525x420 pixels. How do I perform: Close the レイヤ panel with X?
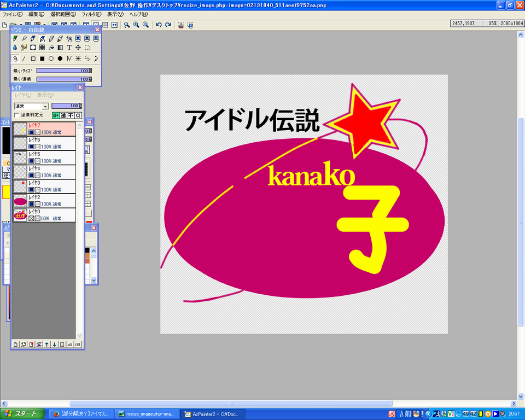click(80, 87)
